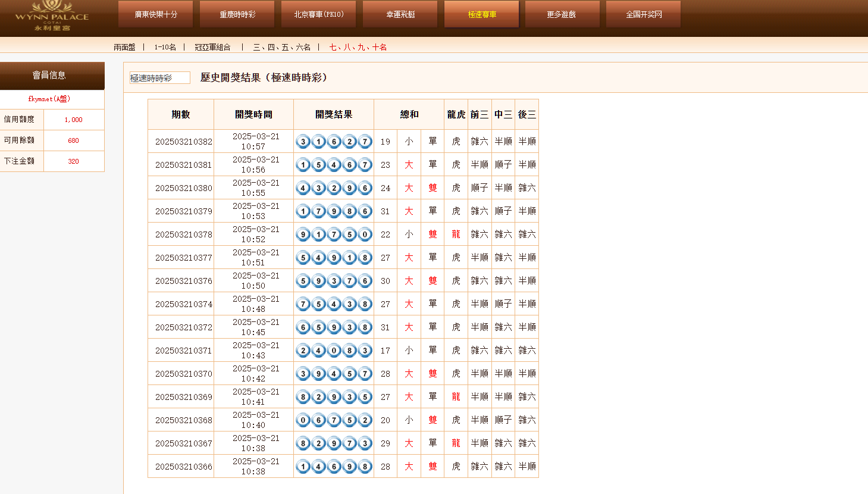
Task: Click first ball in draw 202503210368
Action: [303, 420]
